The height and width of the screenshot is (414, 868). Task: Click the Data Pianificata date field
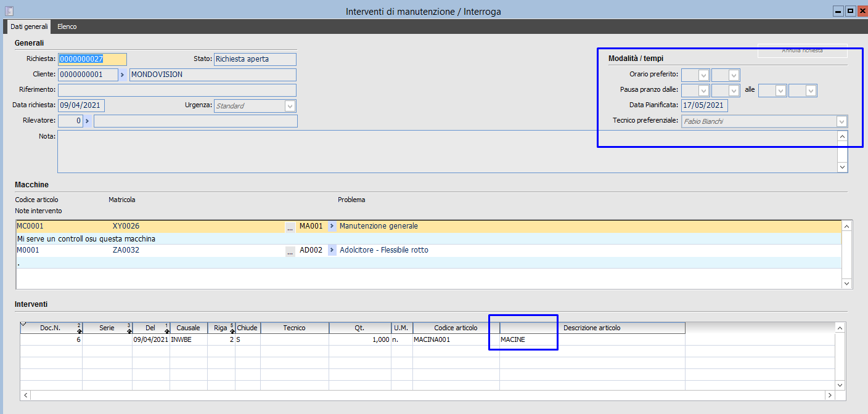705,105
